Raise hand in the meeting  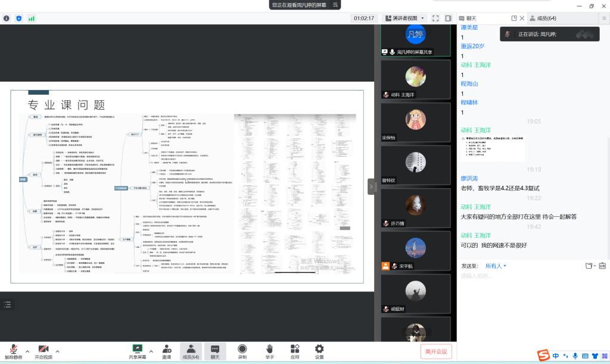(269, 351)
